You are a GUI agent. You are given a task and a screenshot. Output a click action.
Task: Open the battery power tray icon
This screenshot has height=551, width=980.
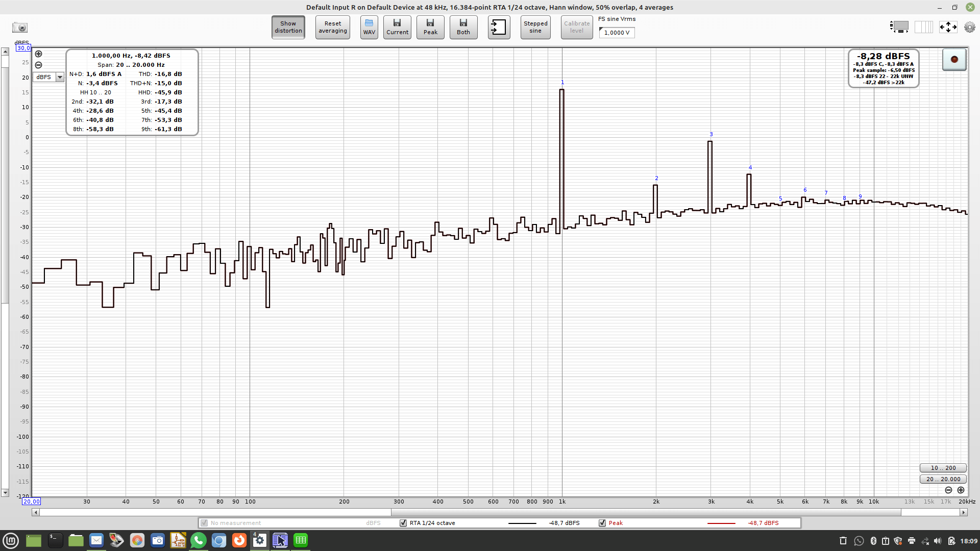pyautogui.click(x=951, y=541)
